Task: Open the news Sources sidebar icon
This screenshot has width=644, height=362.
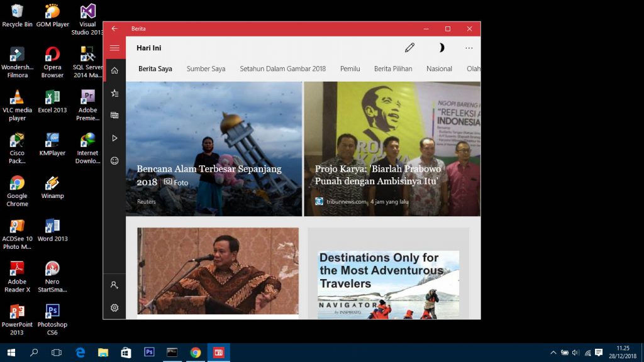Action: (114, 116)
